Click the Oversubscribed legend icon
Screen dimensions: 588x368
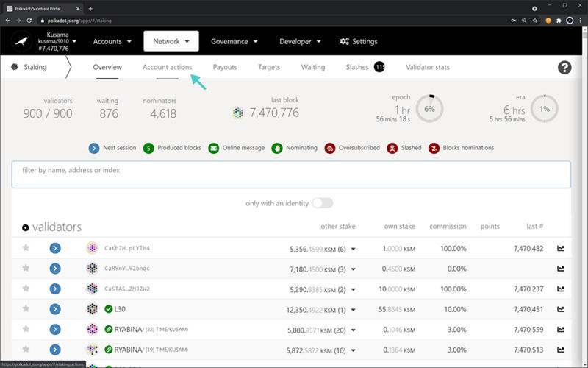pyautogui.click(x=330, y=149)
